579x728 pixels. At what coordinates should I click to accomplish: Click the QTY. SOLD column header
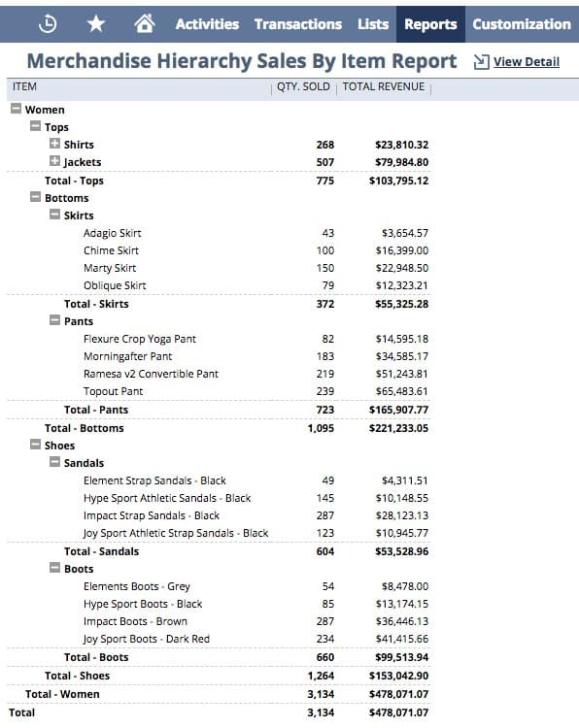pyautogui.click(x=303, y=86)
